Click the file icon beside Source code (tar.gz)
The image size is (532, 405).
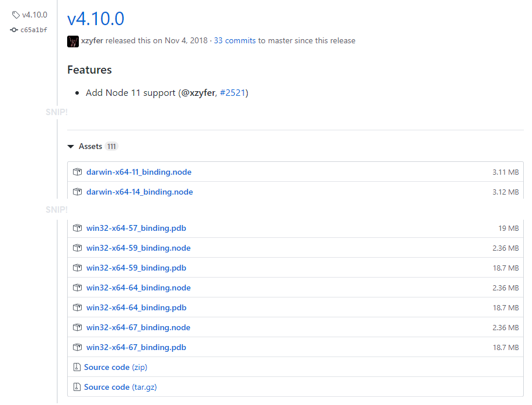(x=77, y=387)
